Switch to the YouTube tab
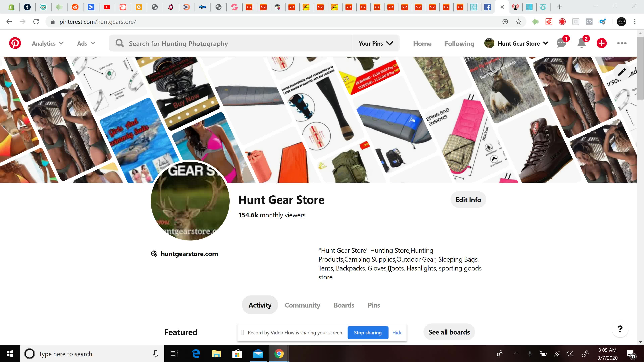 pos(107,7)
